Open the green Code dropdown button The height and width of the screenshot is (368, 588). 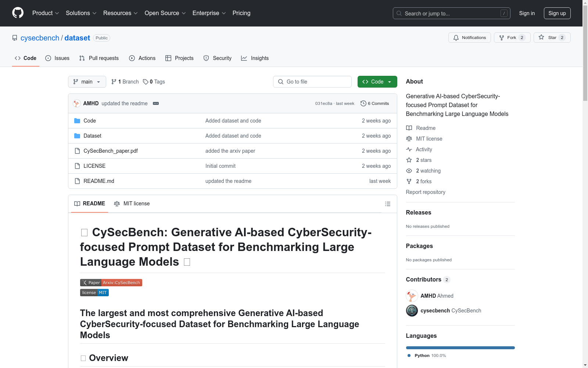[x=377, y=82]
